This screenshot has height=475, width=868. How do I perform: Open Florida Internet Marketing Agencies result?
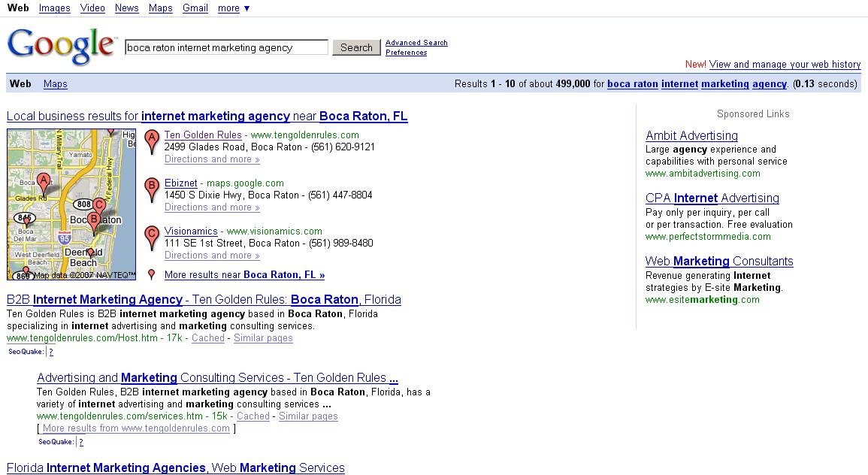176,467
